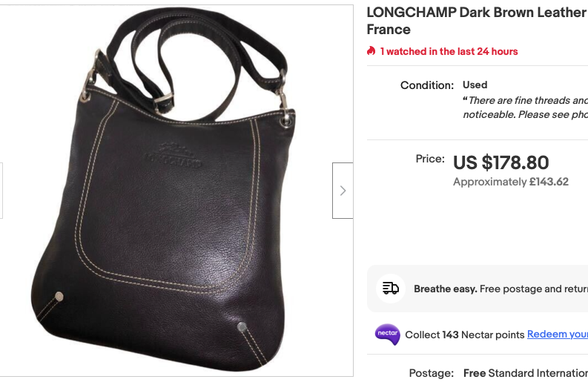The height and width of the screenshot is (385, 588).
Task: Click the seller's italic condition note
Action: point(526,108)
